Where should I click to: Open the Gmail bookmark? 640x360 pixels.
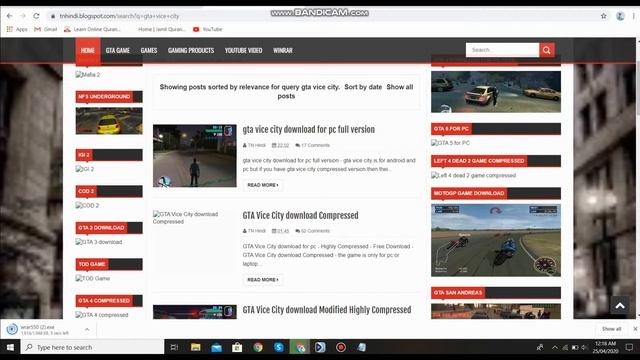pyautogui.click(x=46, y=29)
